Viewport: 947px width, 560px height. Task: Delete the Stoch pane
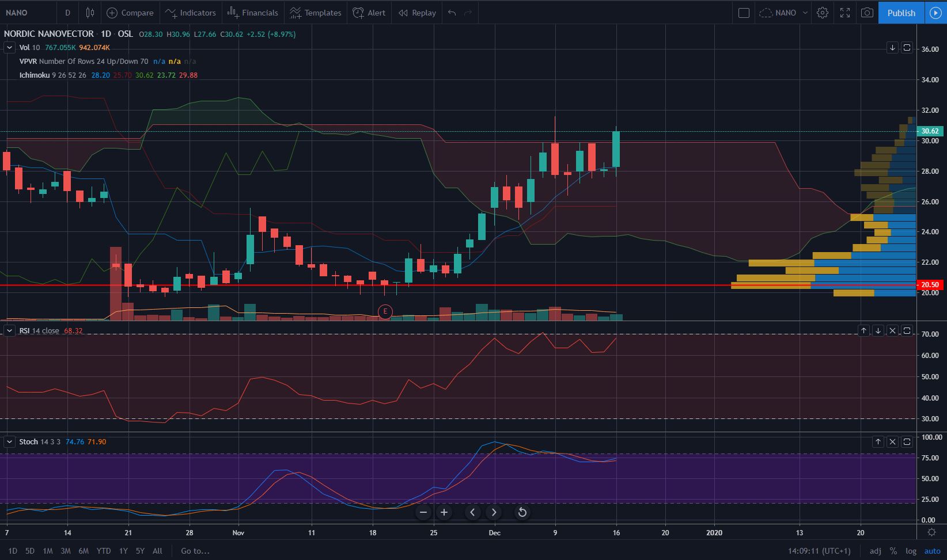click(892, 442)
